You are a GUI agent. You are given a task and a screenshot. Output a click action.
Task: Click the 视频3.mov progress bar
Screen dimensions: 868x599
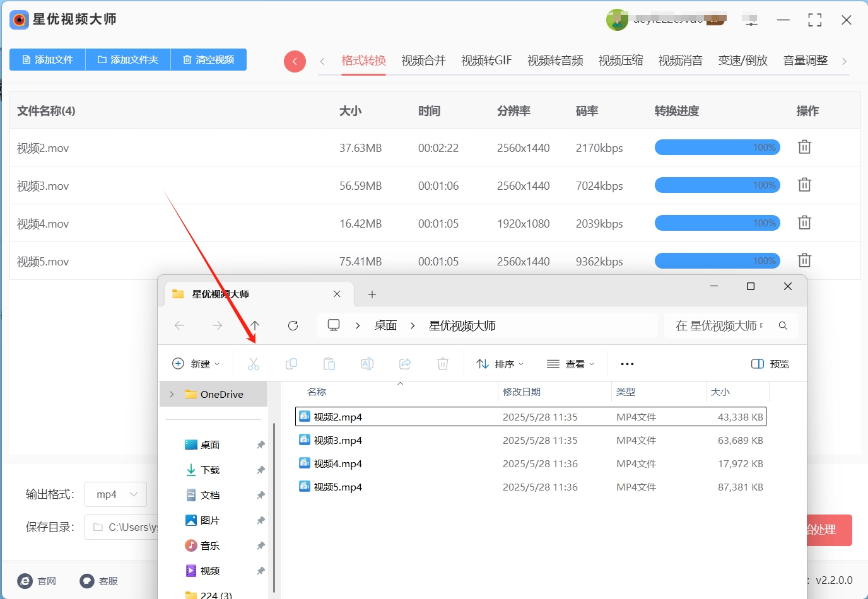(717, 185)
